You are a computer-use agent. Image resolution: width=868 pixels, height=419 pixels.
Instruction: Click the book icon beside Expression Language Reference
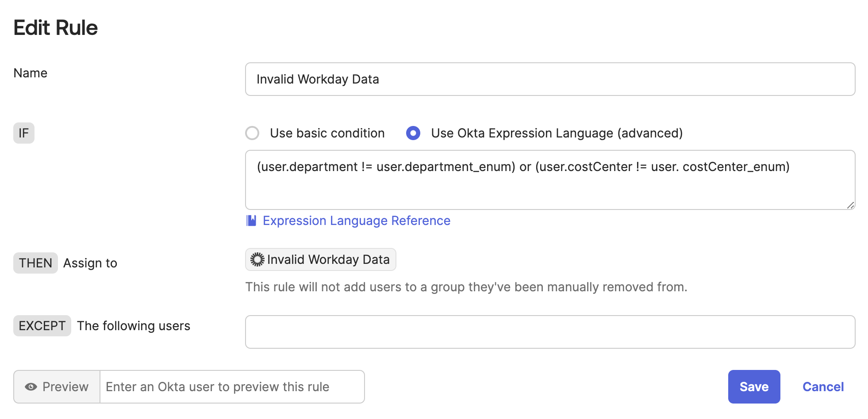click(x=251, y=221)
